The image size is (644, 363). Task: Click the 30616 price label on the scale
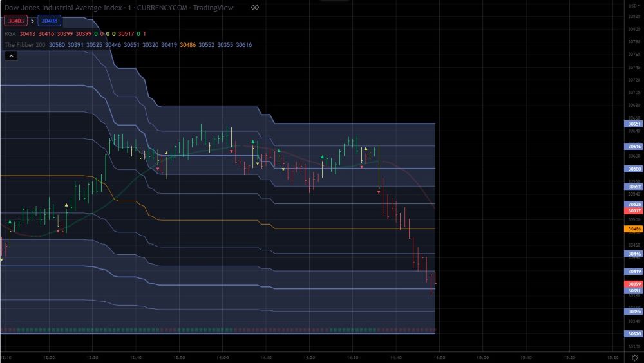click(634, 146)
